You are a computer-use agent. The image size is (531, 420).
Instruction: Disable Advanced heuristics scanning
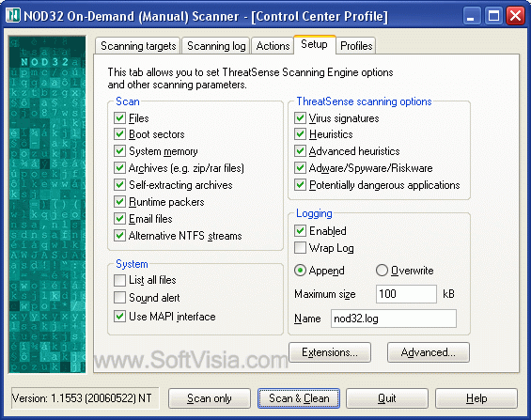[300, 151]
